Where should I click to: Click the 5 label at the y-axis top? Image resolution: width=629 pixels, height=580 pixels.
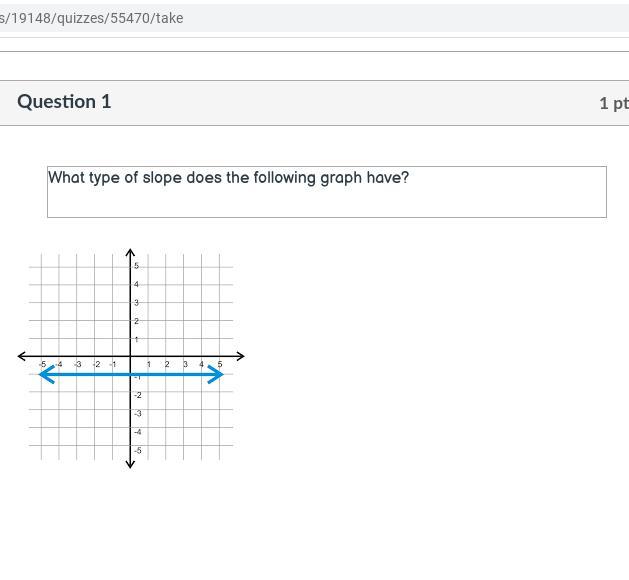[x=137, y=267]
